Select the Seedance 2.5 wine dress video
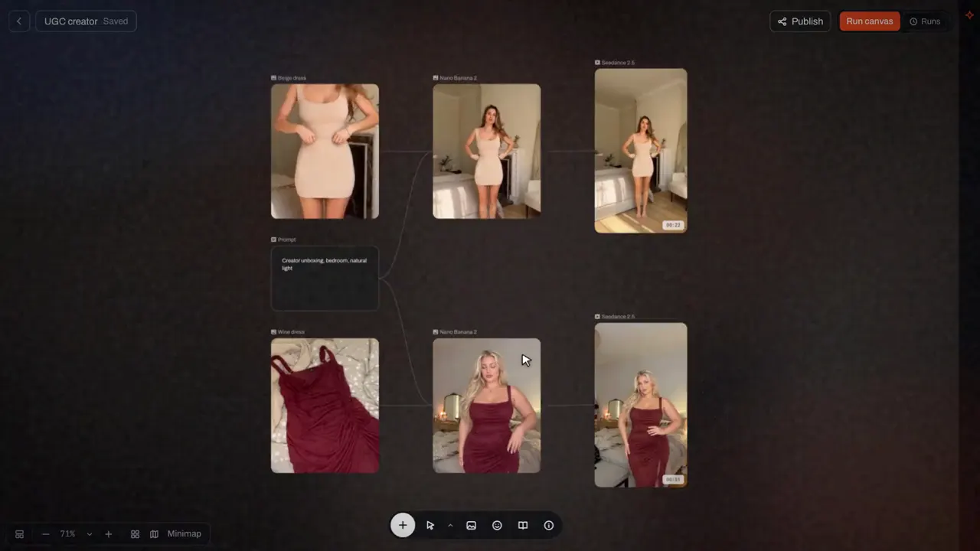Screen dimensions: 980x551 (641, 405)
